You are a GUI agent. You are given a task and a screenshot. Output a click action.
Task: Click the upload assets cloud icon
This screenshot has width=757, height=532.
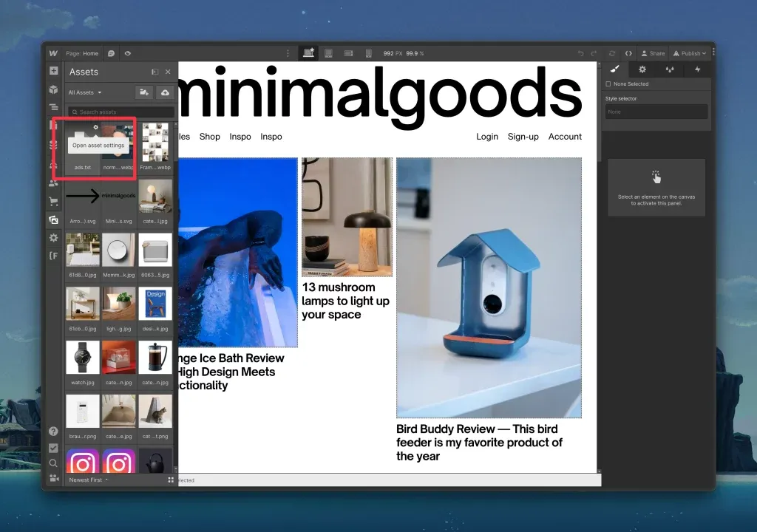(x=165, y=92)
